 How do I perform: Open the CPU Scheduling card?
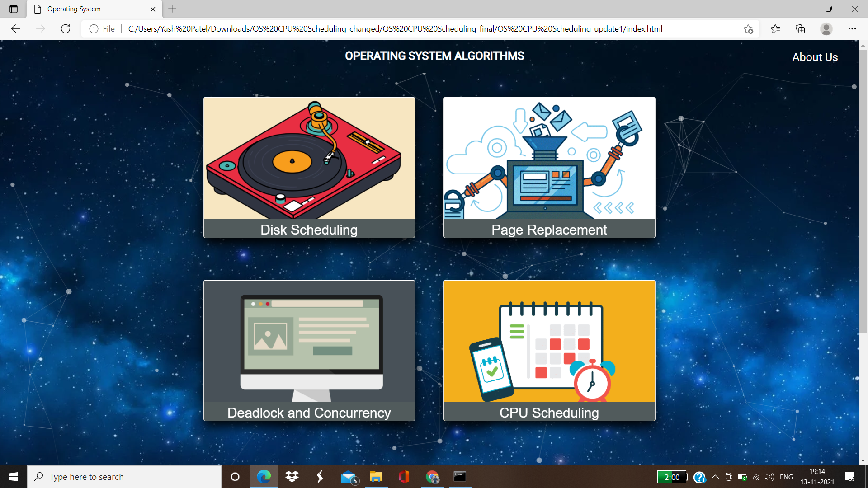[x=549, y=350]
